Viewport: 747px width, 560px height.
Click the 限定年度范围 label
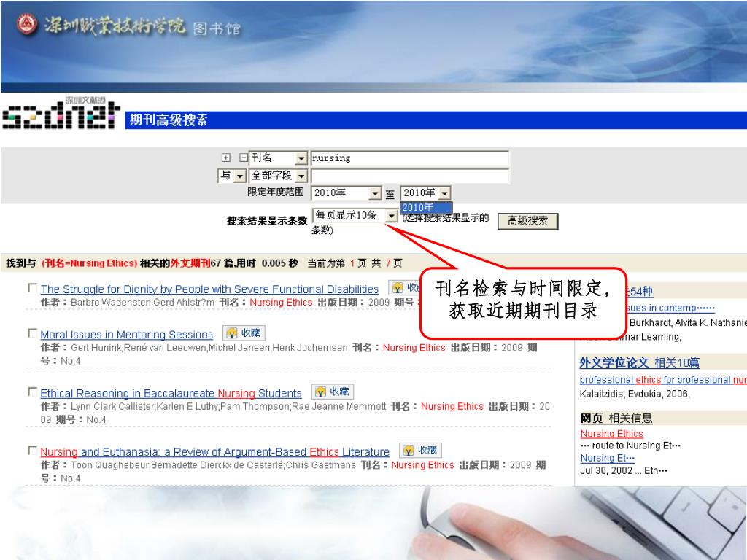[x=275, y=192]
